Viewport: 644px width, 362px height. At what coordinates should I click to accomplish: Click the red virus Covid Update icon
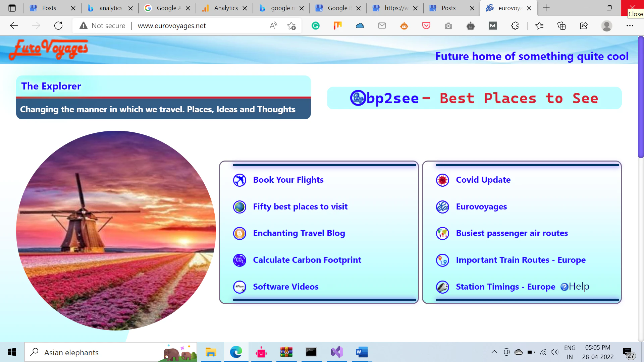[442, 180]
